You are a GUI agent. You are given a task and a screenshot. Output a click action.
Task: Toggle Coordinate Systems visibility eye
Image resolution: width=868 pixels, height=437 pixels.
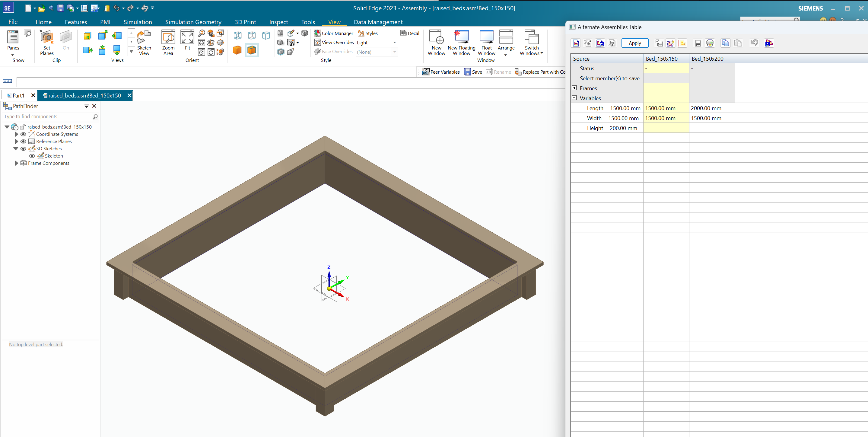(x=23, y=134)
